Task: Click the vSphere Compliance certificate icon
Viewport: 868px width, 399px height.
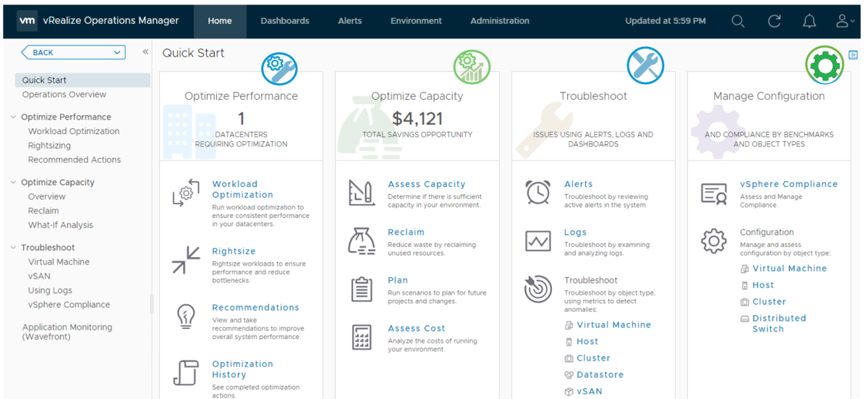Action: (714, 193)
